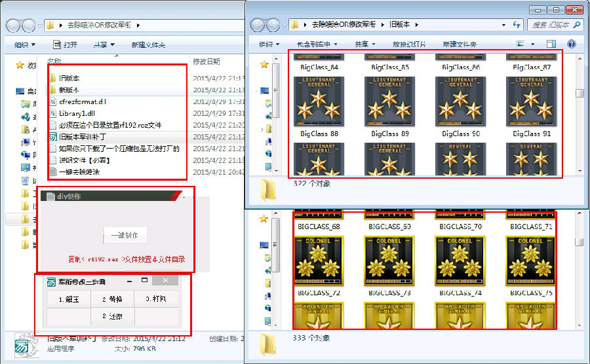
Task: Click scroll down arrow in 旧版本 window
Action: point(580,171)
